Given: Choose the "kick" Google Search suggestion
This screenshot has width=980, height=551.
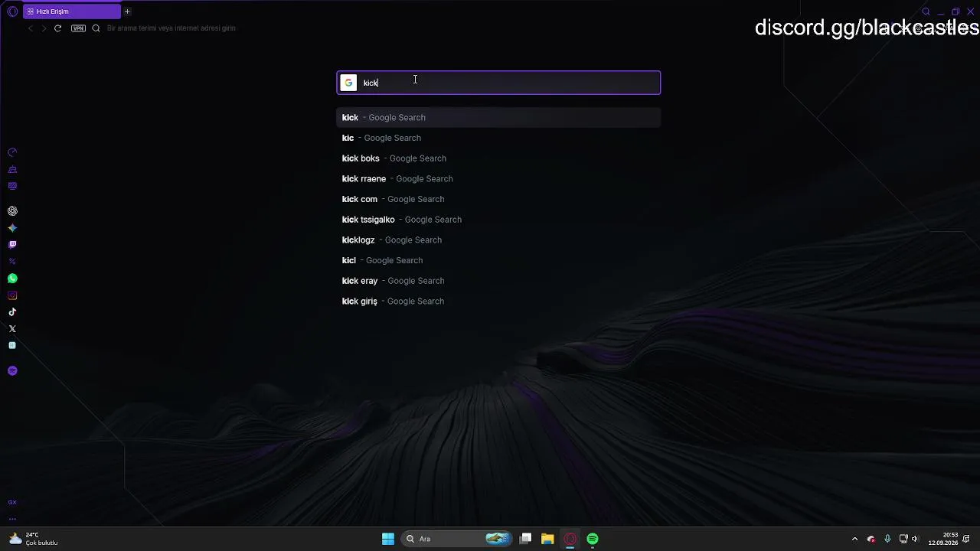Looking at the screenshot, I should click(x=498, y=117).
